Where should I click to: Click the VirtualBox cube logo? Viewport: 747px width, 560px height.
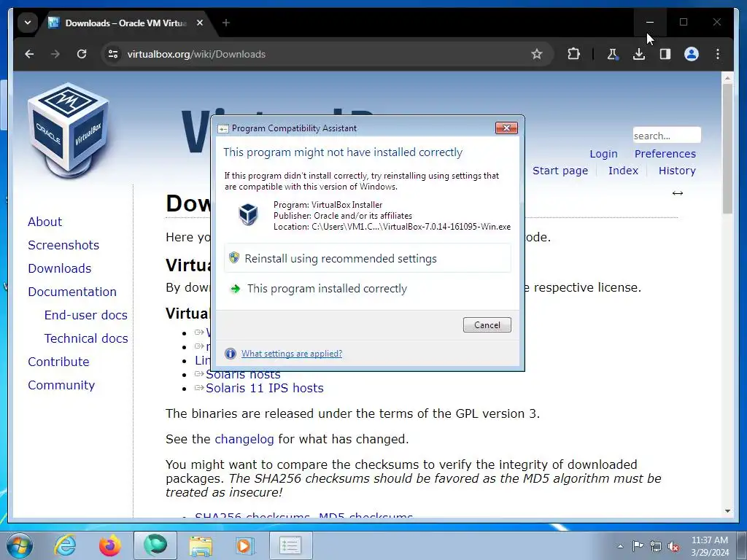(x=69, y=130)
